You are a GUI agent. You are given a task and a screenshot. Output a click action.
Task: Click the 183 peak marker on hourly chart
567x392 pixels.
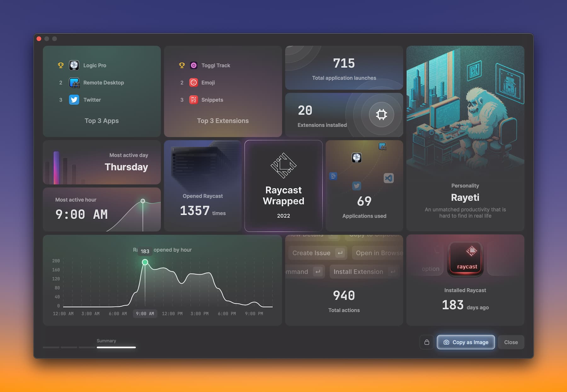(145, 262)
